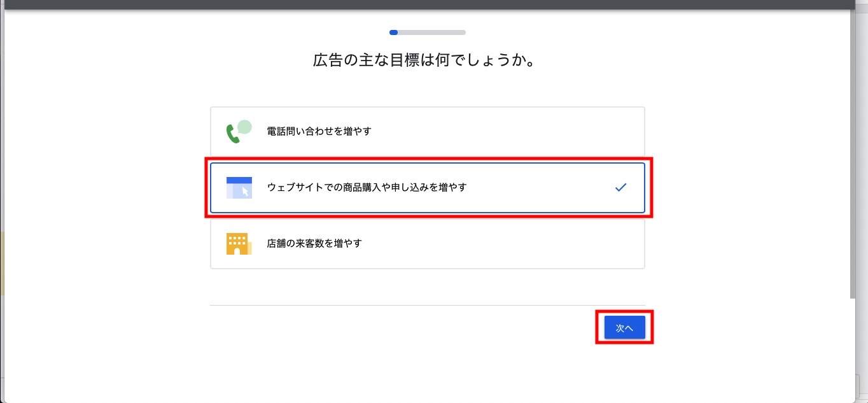The image size is (868, 403).
Task: Click the yellow store building icon
Action: point(237,244)
